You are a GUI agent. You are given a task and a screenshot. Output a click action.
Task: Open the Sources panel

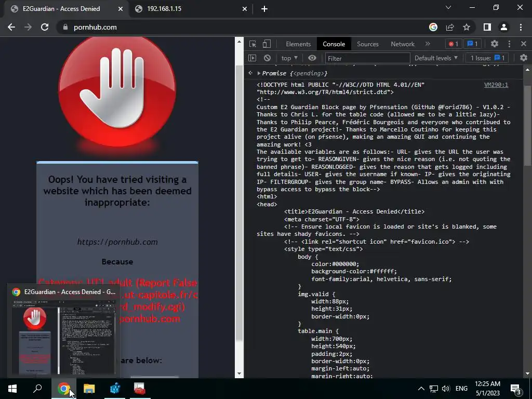(x=367, y=44)
